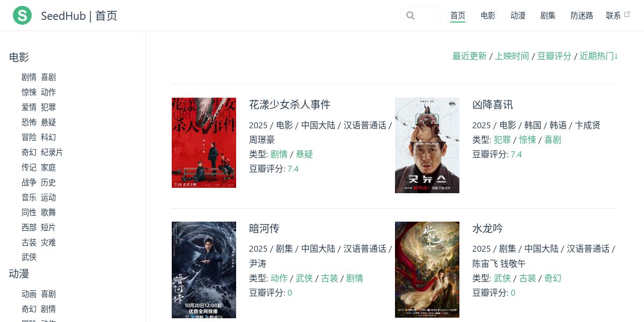The height and width of the screenshot is (322, 644).
Task: Open the 暗河传 poster thumbnail
Action: coord(204,270)
